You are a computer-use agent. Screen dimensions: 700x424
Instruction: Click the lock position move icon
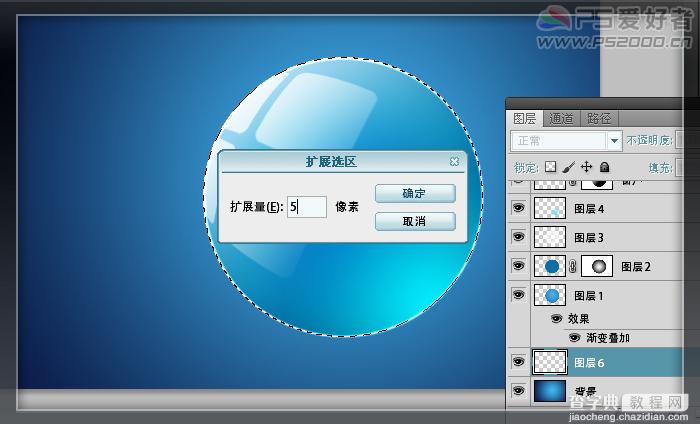[586, 167]
